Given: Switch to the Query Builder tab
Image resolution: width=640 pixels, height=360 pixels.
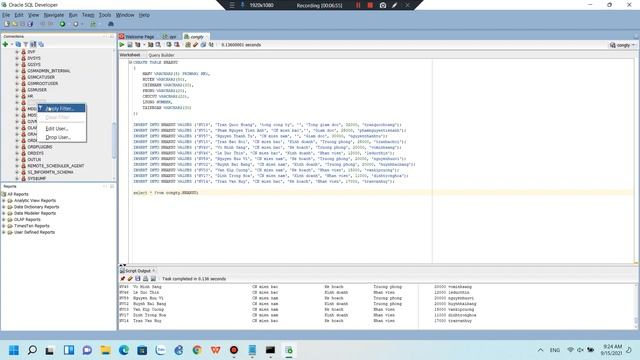Looking at the screenshot, I should tap(161, 55).
